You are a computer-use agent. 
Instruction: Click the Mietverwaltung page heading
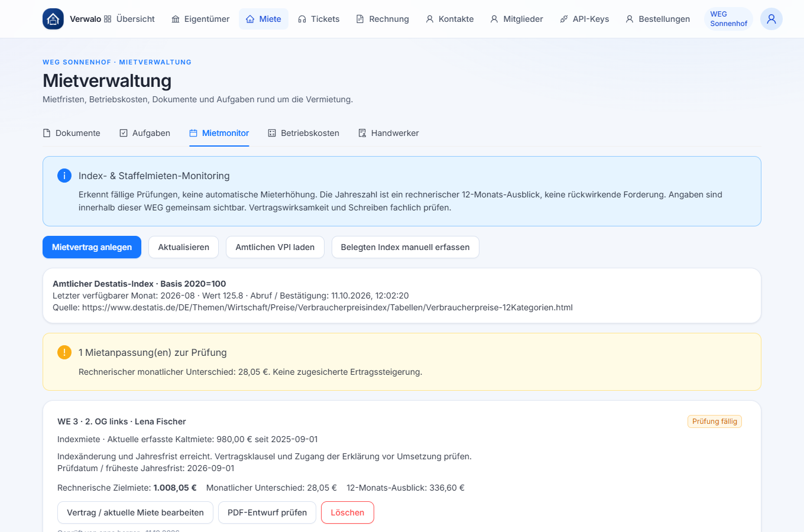[x=107, y=80]
